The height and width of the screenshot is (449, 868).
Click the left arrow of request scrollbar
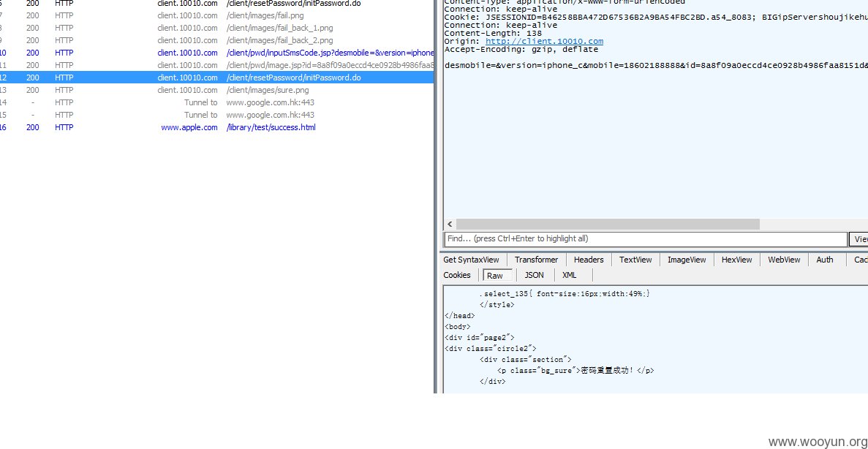tap(450, 224)
